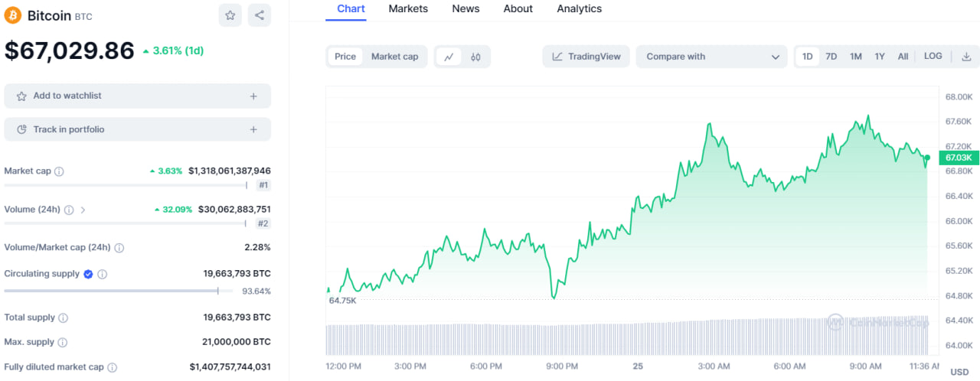Click the $67,029.86 price text

(70, 50)
